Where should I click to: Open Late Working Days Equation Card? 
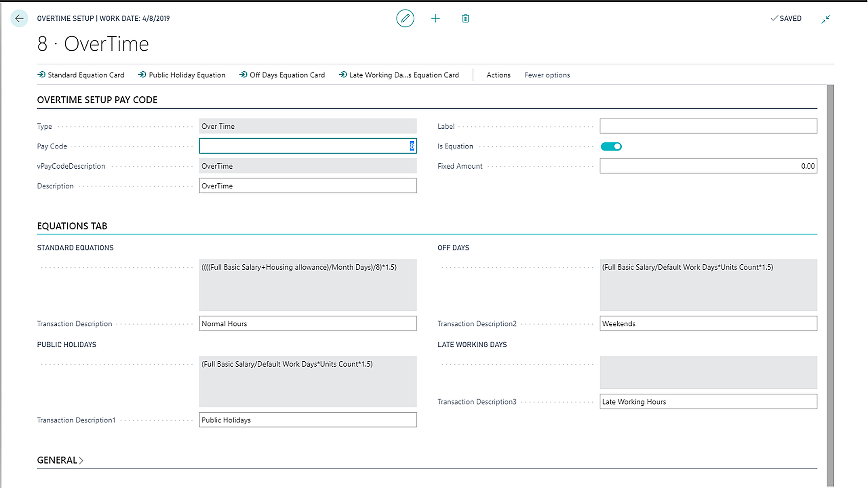[x=399, y=75]
